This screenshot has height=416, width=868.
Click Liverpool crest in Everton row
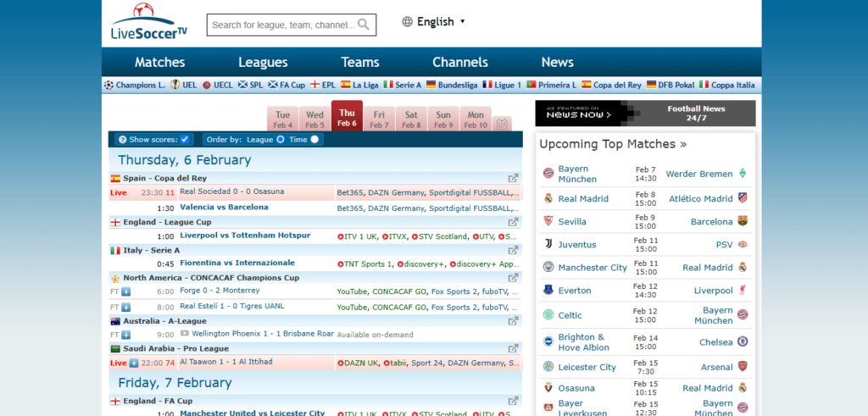click(x=743, y=291)
